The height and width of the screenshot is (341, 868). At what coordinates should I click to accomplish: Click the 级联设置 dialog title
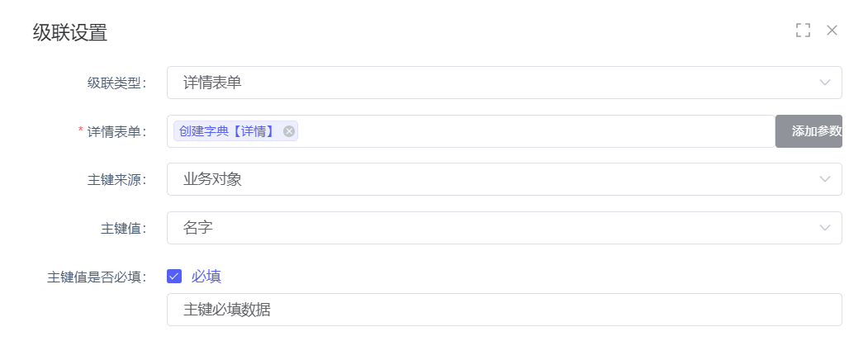(x=70, y=32)
